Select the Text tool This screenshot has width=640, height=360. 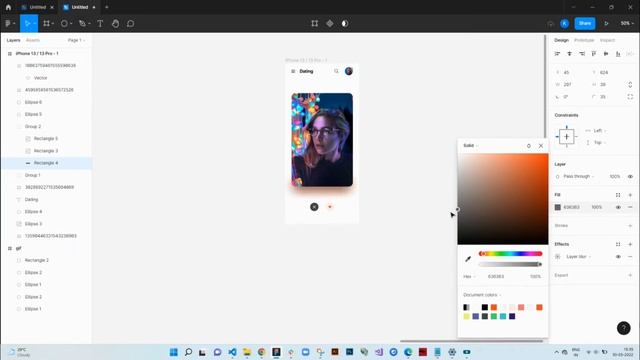point(100,23)
